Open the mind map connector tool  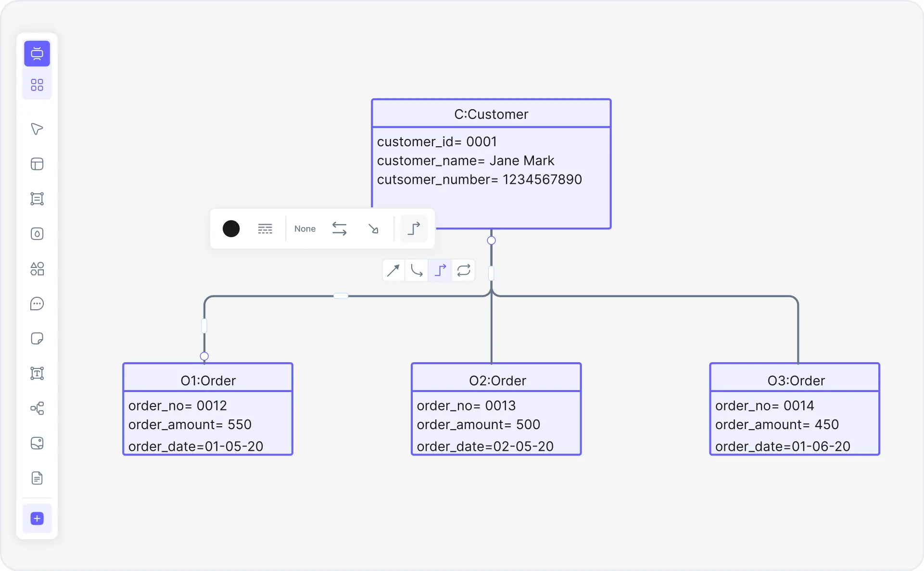(x=37, y=408)
